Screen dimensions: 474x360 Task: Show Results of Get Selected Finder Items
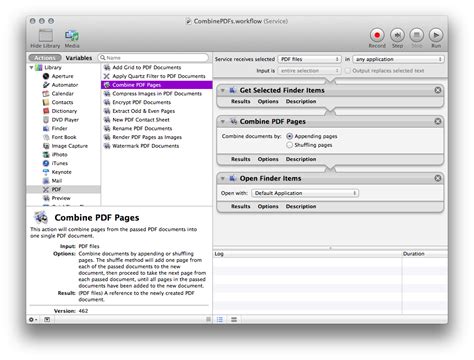pyautogui.click(x=240, y=101)
